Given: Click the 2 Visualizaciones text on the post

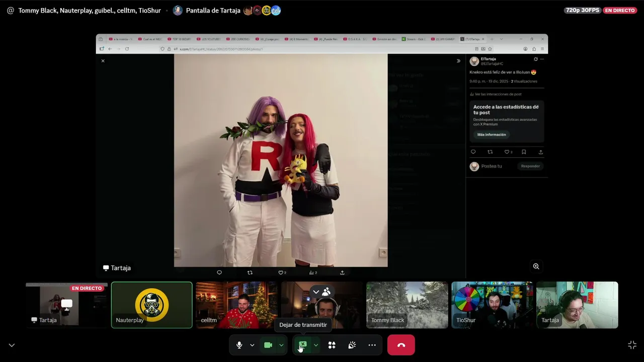Looking at the screenshot, I should point(524,81).
